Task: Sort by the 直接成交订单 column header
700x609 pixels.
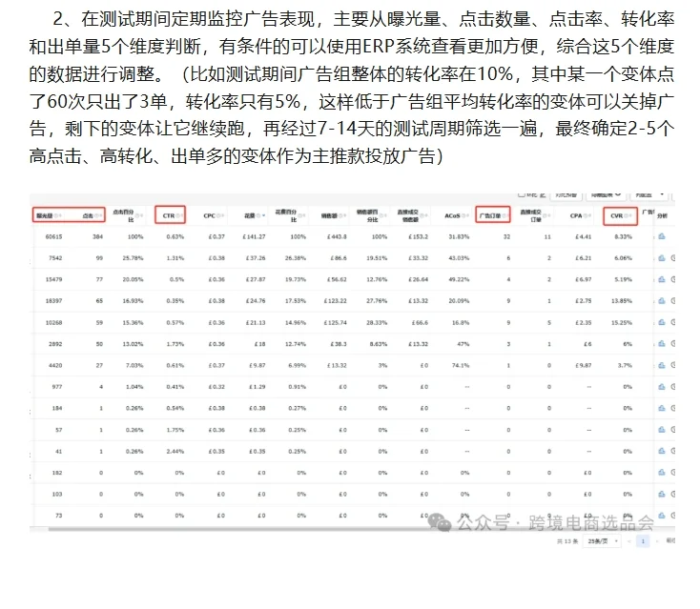Action: tap(531, 216)
